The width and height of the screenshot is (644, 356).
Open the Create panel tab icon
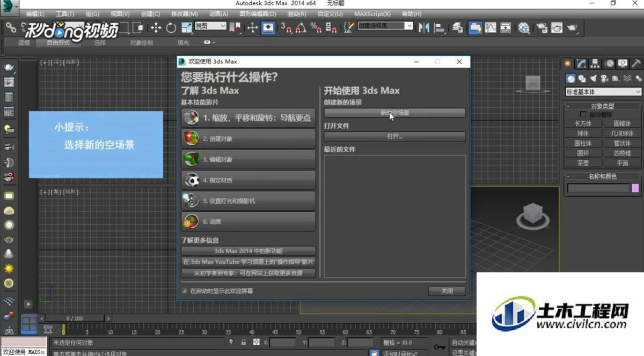[x=568, y=63]
